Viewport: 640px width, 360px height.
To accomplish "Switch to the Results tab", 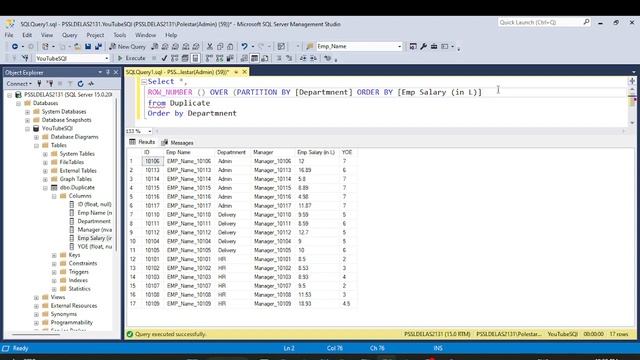I will coord(142,142).
